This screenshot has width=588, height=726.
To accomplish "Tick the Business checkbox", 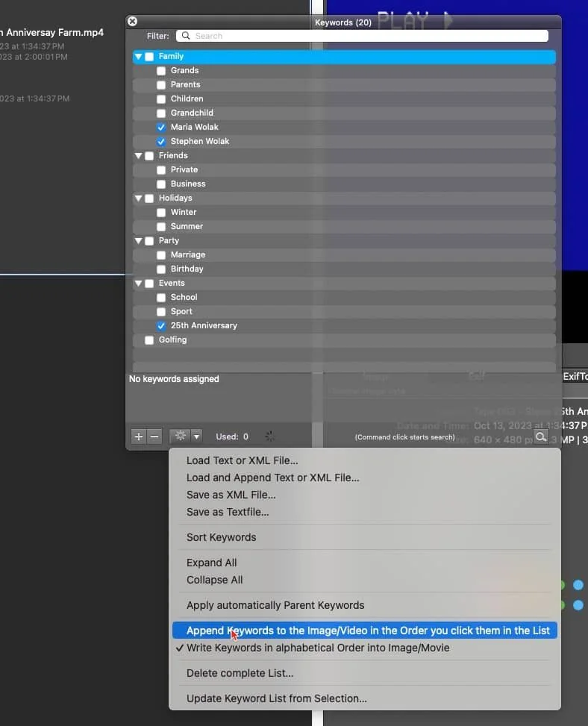I will 161,184.
